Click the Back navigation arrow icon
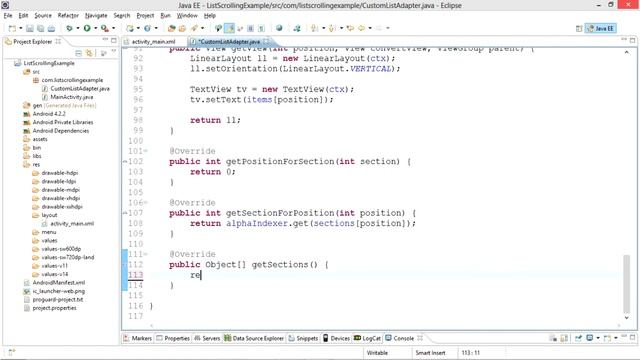The image size is (640, 360). click(361, 28)
